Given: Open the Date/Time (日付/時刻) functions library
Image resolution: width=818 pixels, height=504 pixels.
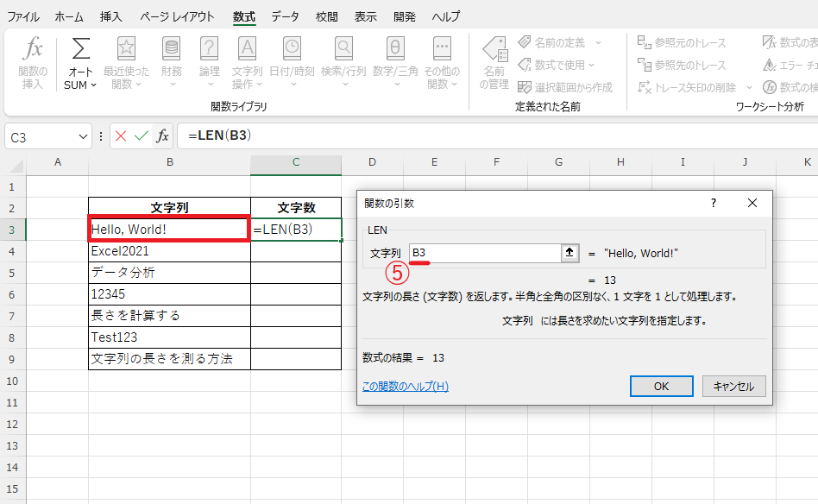Looking at the screenshot, I should tap(293, 63).
